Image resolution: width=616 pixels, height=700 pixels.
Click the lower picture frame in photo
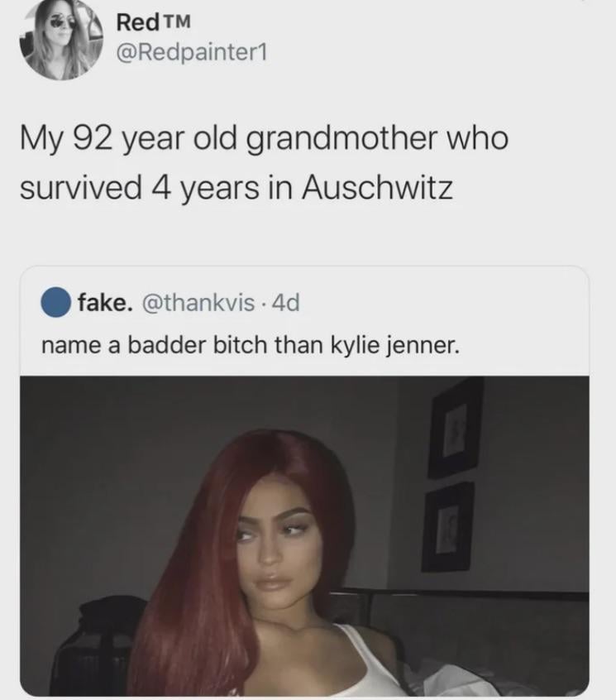coord(447,527)
